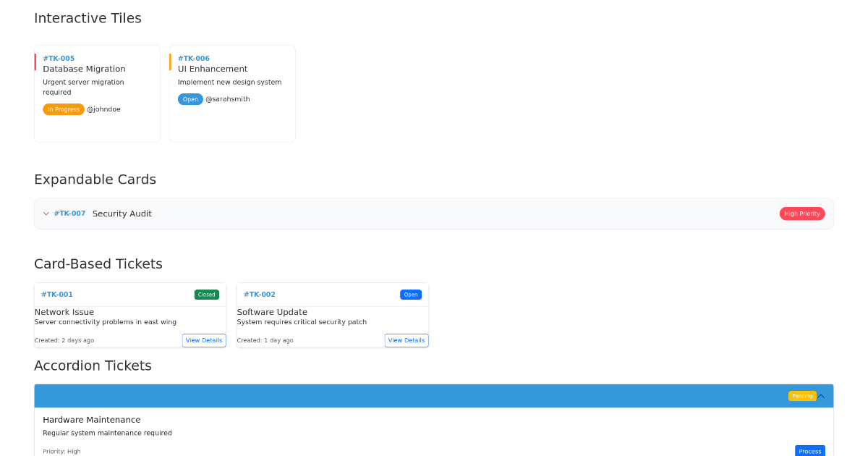Select the @johndoe user mention
This screenshot has width=868, height=456.
tap(103, 109)
